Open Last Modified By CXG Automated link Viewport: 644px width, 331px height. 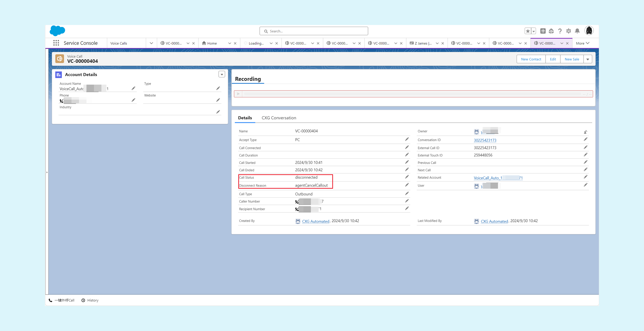[494, 221]
